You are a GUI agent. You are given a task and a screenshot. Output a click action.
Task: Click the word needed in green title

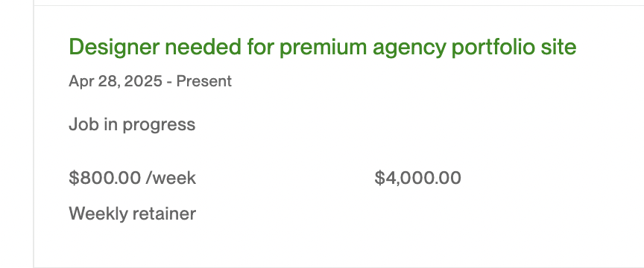pos(203,46)
